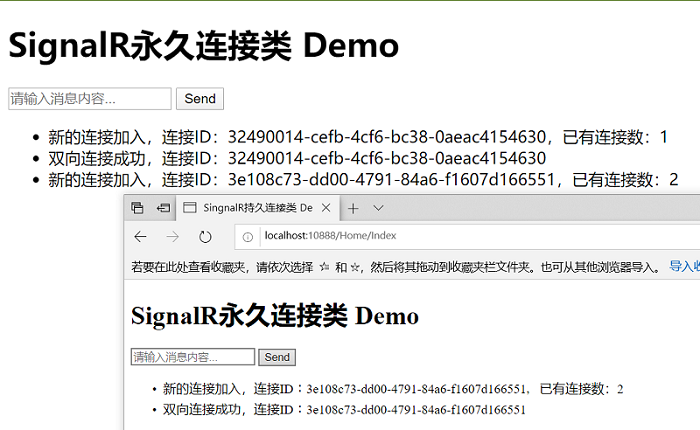
Task: Click the large SignalR永久连接类 Demo heading
Action: 204,46
